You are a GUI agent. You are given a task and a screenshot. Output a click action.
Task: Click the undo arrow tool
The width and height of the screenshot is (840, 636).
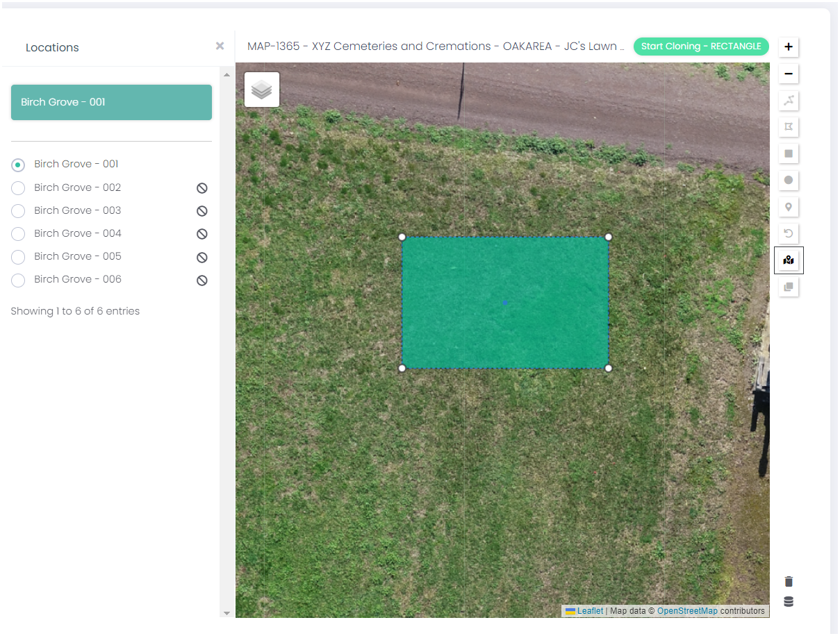point(789,233)
